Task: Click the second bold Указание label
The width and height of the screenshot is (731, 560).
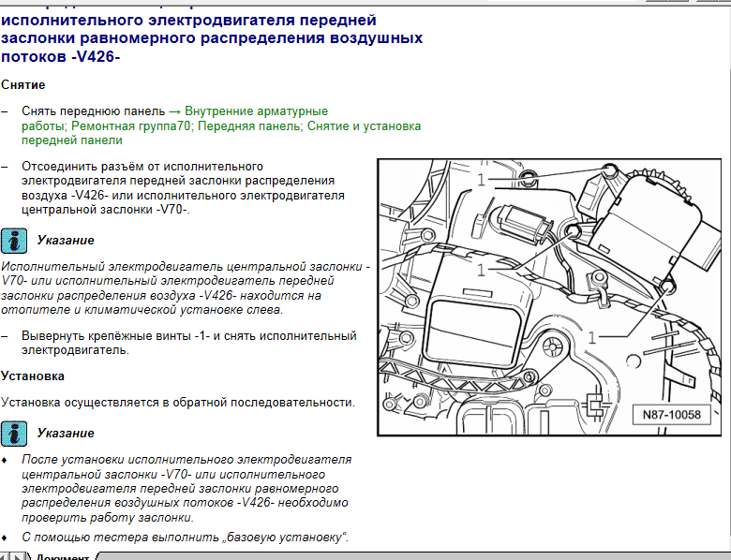Action: click(66, 434)
